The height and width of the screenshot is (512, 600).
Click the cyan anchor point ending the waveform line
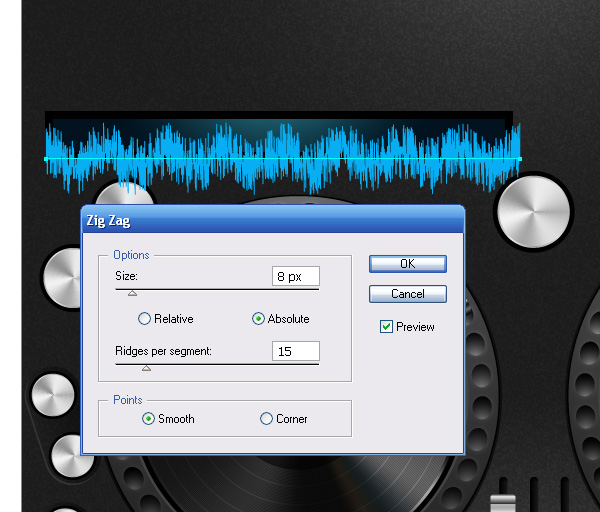[x=520, y=158]
